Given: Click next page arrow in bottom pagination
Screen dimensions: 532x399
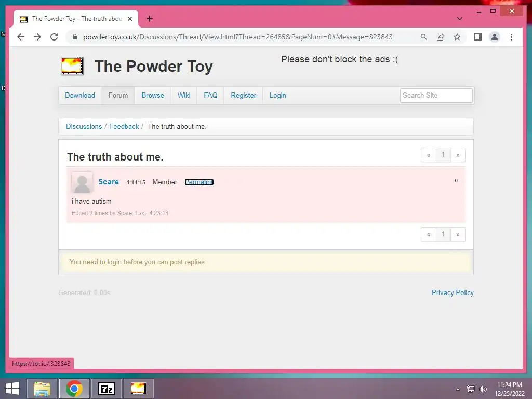Looking at the screenshot, I should point(458,234).
